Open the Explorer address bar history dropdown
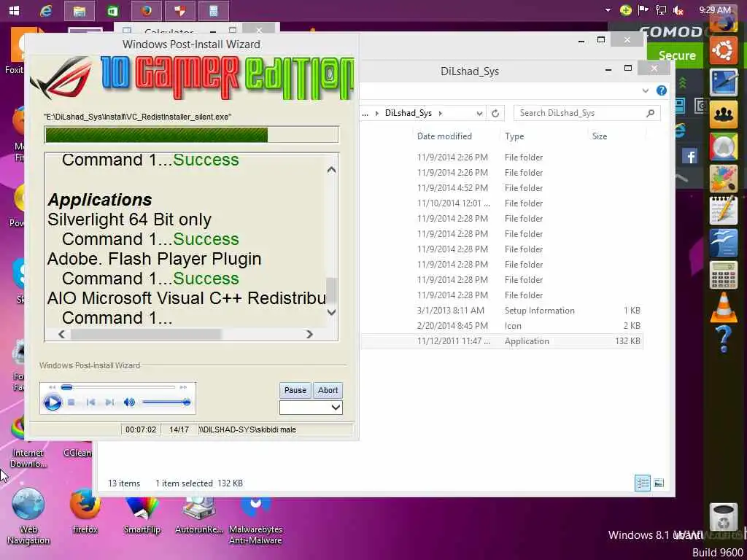 click(479, 113)
